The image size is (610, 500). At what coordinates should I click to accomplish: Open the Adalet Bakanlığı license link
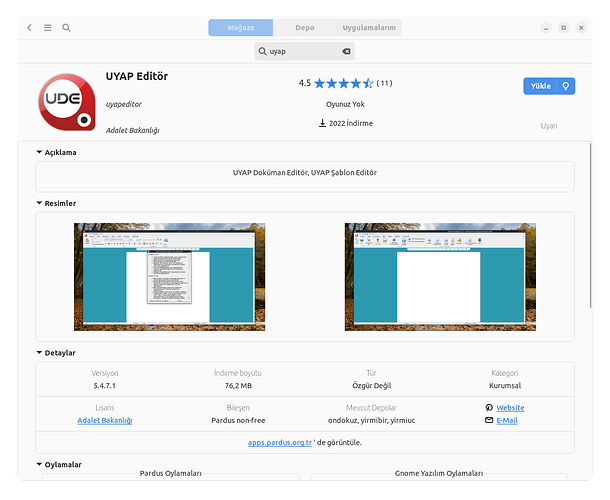pyautogui.click(x=105, y=421)
